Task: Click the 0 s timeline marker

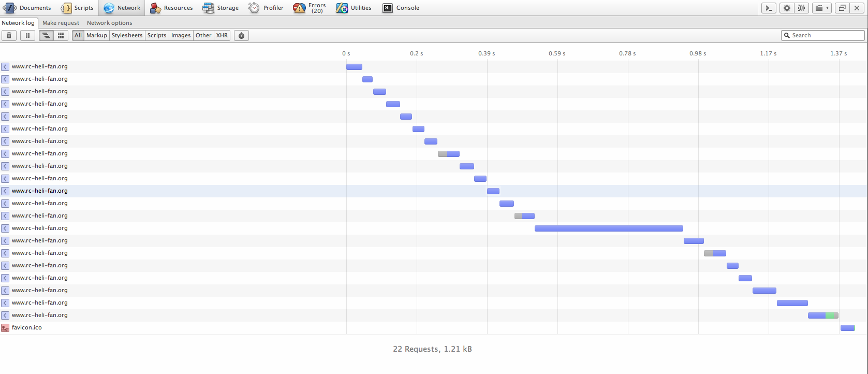Action: (x=346, y=53)
